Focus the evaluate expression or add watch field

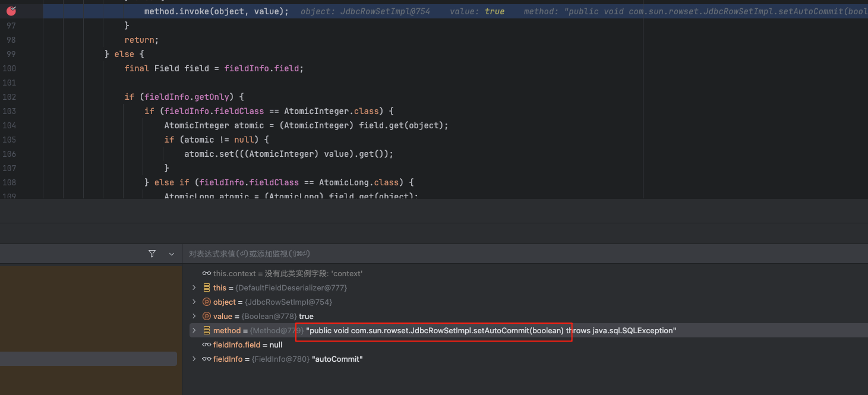coord(525,254)
